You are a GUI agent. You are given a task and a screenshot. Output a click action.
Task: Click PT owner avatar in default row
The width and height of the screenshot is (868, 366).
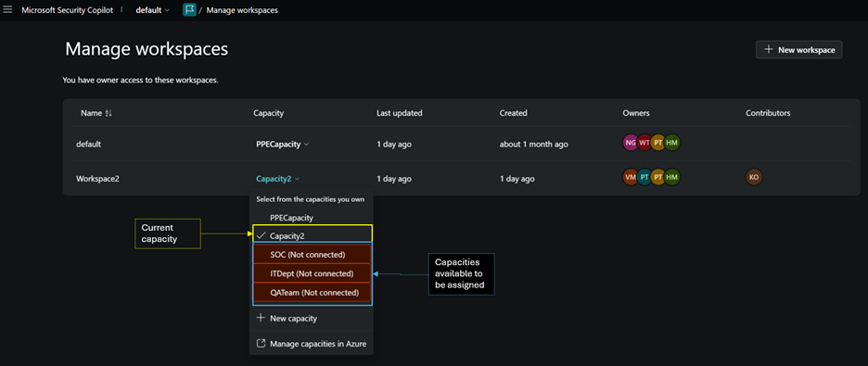(658, 144)
